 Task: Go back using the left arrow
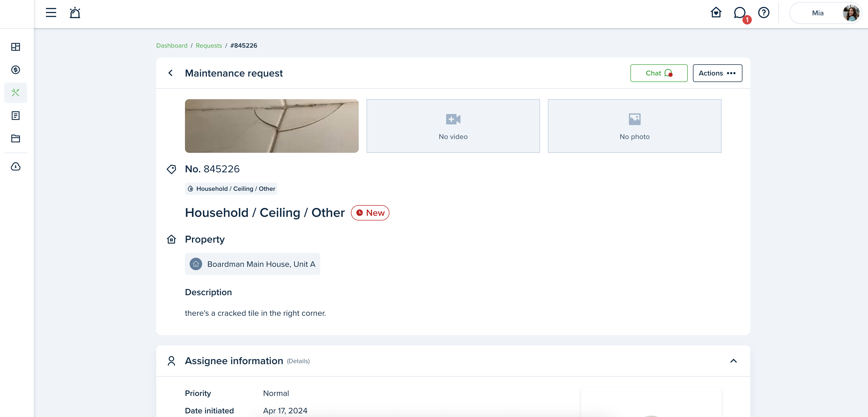click(x=170, y=73)
